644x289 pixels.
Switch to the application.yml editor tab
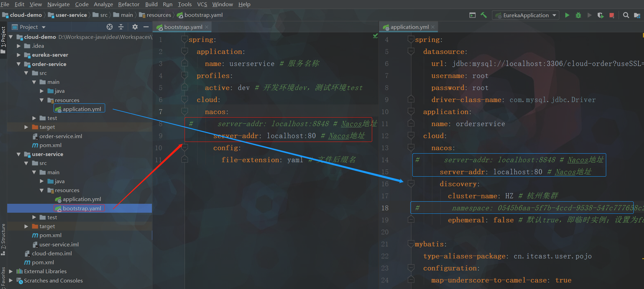tap(409, 27)
